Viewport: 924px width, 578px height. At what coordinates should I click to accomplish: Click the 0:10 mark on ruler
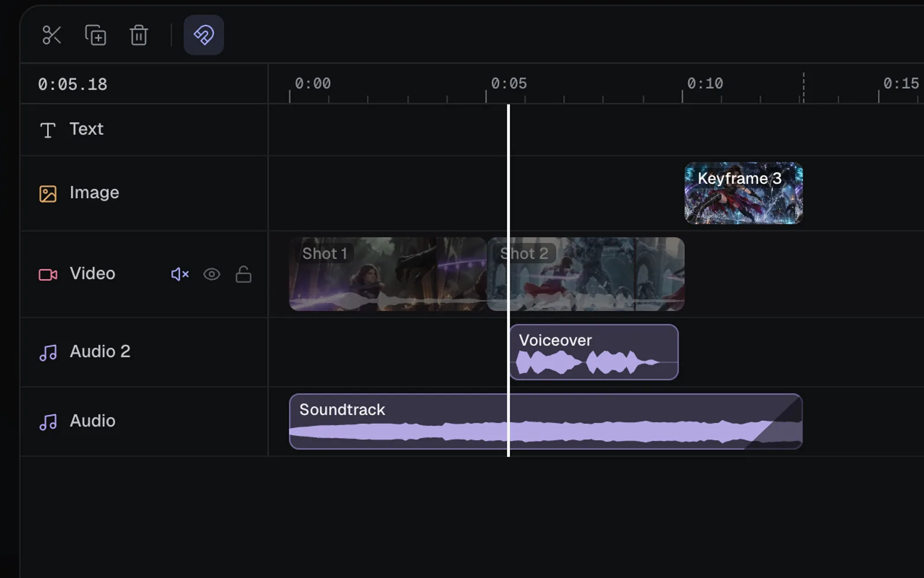point(705,84)
